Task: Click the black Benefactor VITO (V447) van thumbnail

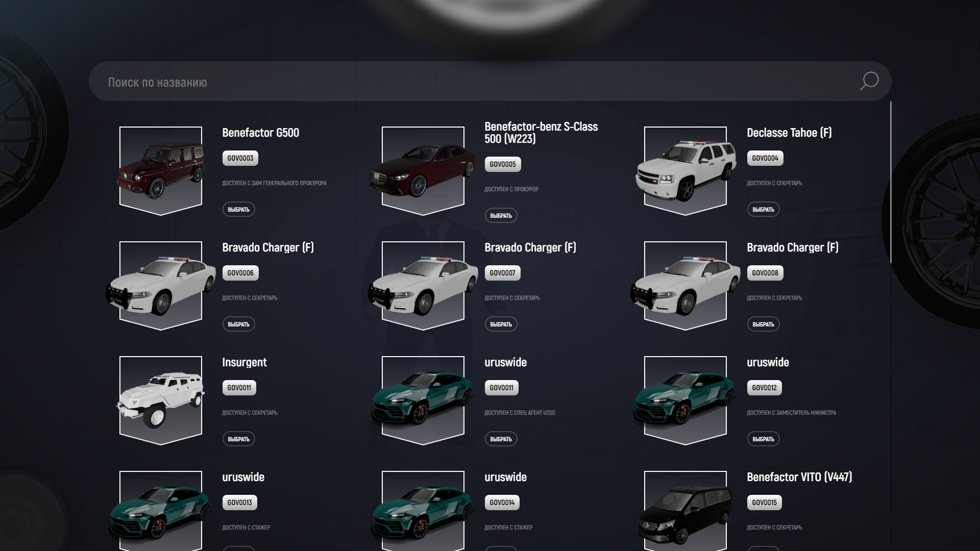Action: [685, 511]
